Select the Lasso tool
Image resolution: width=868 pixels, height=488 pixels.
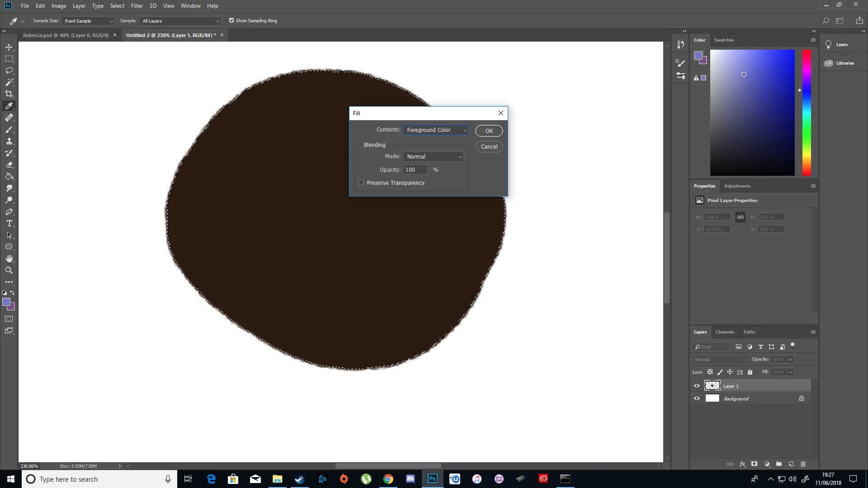coord(9,70)
